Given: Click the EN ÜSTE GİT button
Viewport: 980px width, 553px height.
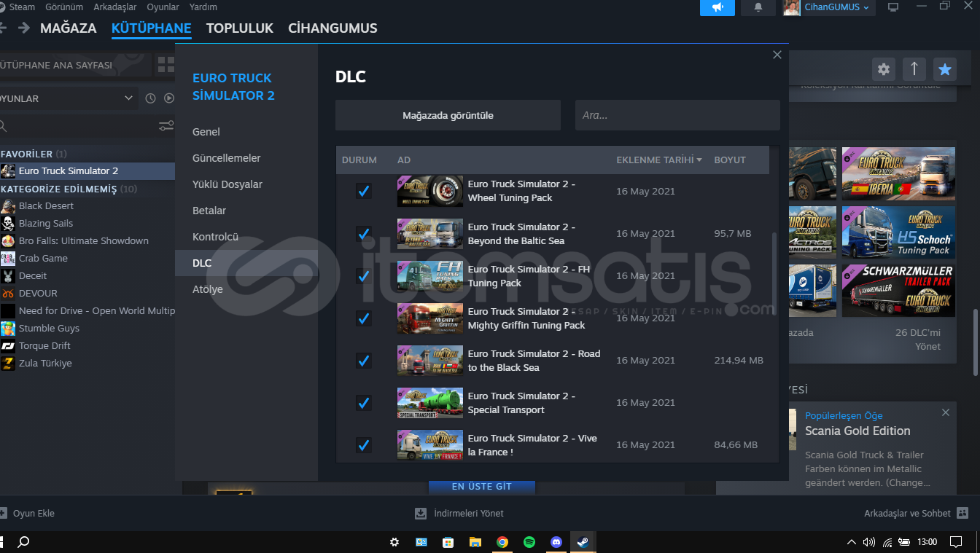Looking at the screenshot, I should tap(482, 486).
